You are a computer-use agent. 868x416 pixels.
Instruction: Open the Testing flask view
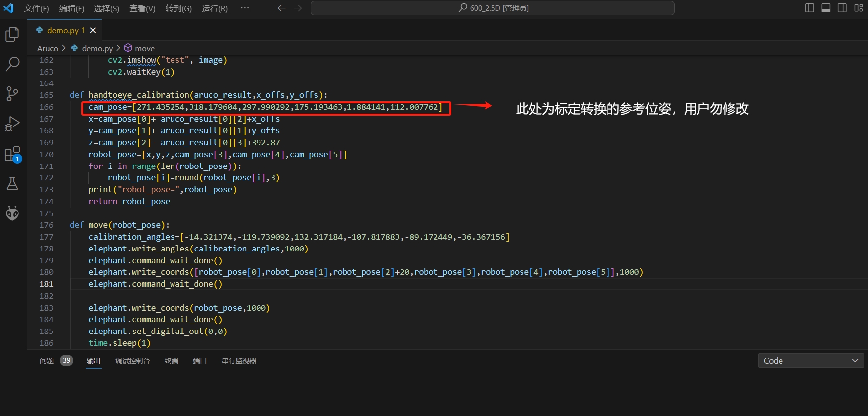click(x=12, y=183)
